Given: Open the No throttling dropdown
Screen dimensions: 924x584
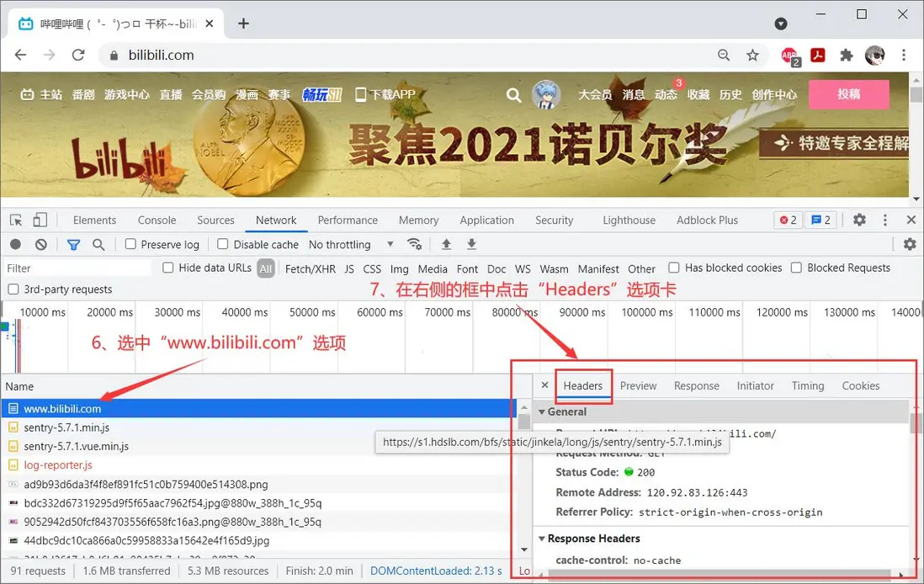Looking at the screenshot, I should [351, 244].
